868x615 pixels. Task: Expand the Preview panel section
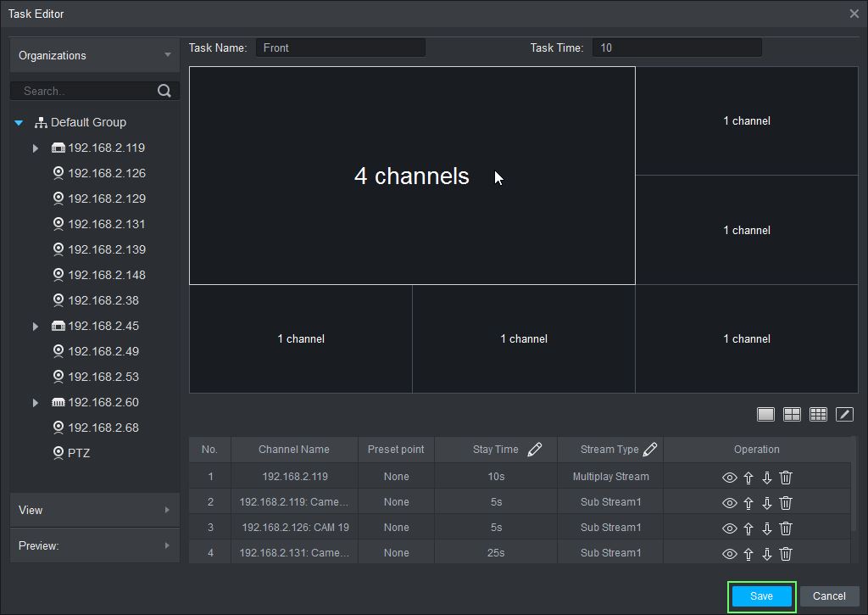pos(94,545)
